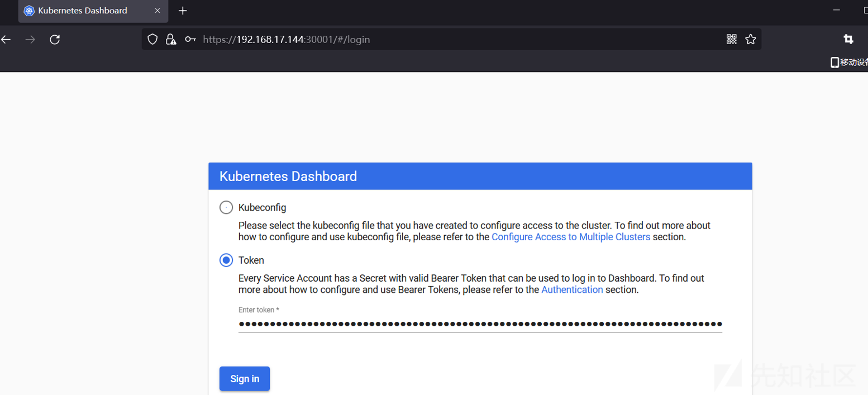Click the screenshot crop icon
The height and width of the screenshot is (395, 868).
(848, 39)
